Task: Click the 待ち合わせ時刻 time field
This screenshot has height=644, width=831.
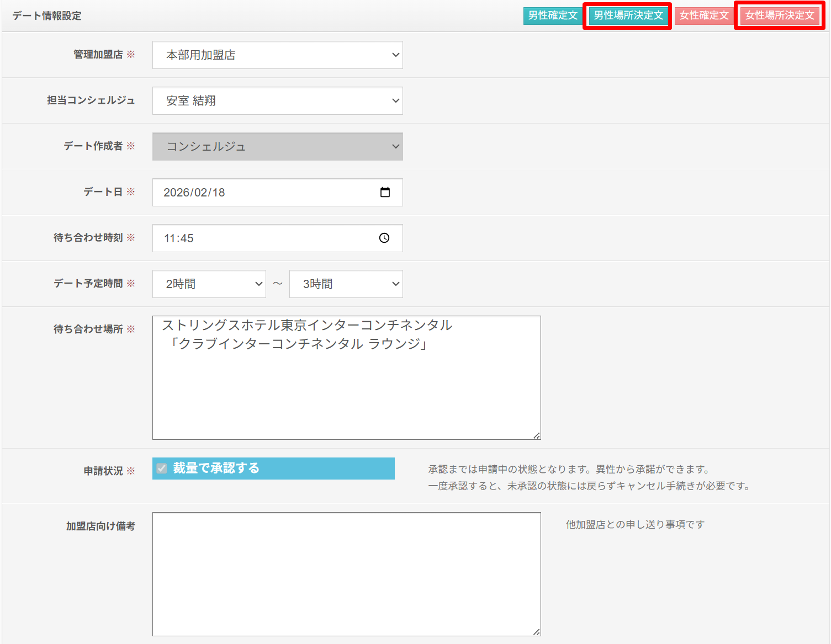Action: 248,238
